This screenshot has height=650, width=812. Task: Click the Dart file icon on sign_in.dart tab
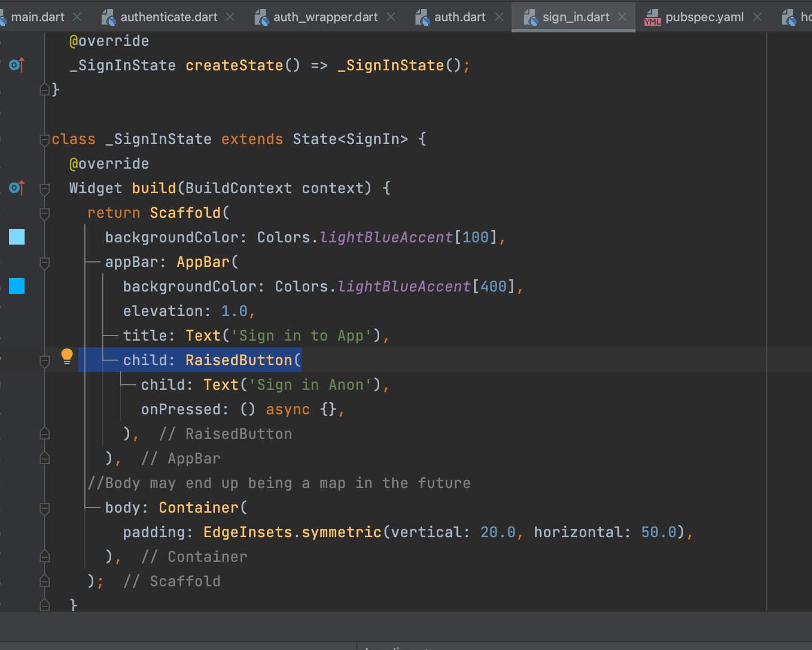[531, 17]
